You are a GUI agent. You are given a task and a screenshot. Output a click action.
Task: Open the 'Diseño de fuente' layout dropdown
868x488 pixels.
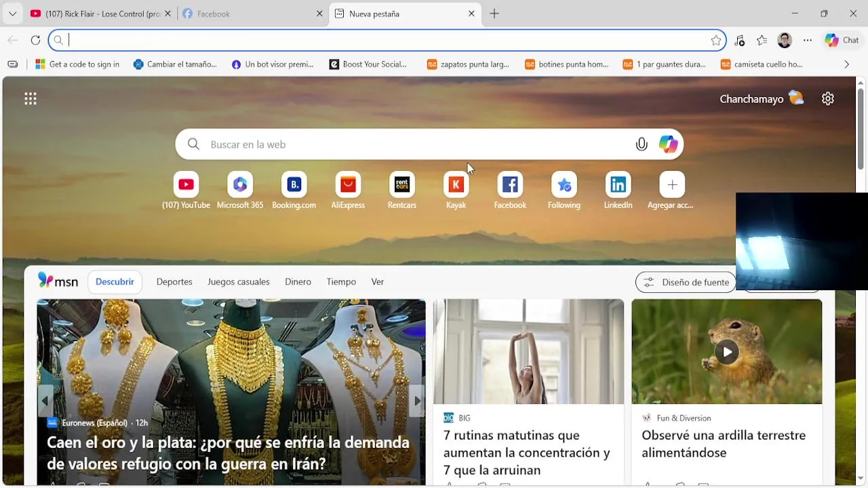click(686, 282)
